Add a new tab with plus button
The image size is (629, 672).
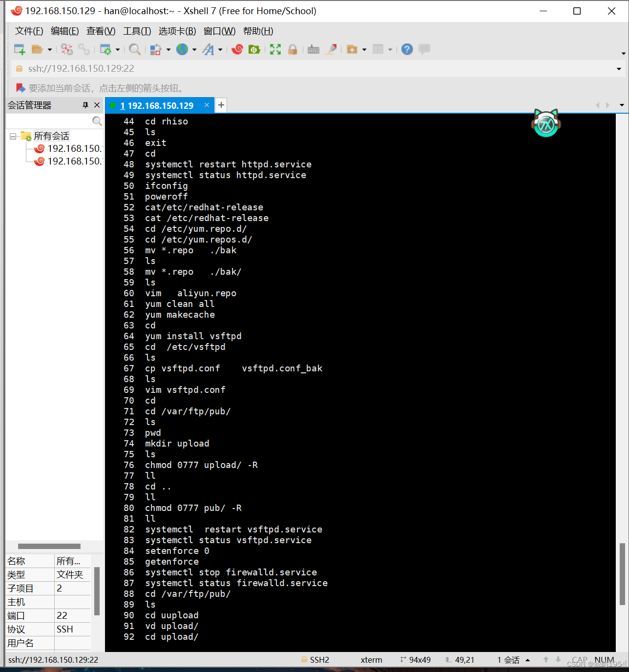(x=221, y=105)
